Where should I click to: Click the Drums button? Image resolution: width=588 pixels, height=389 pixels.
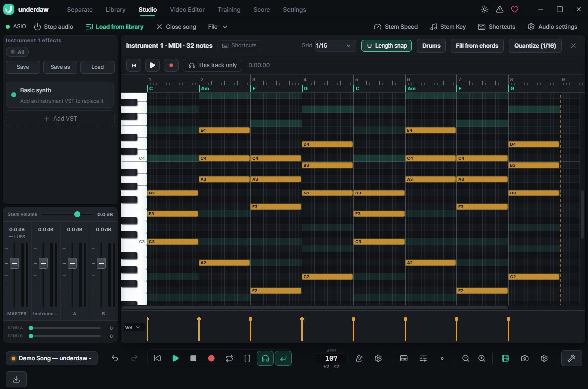[431, 46]
